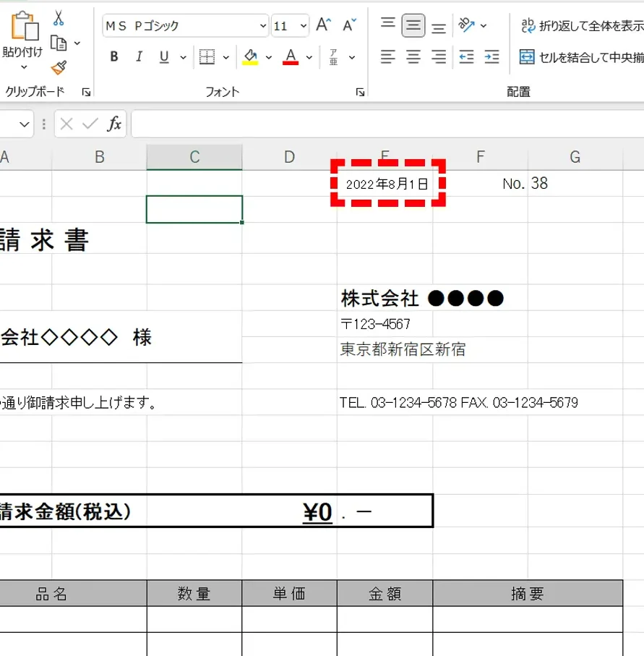644x656 pixels.
Task: Click the phonetic guide (furigana) icon
Action: 333,57
